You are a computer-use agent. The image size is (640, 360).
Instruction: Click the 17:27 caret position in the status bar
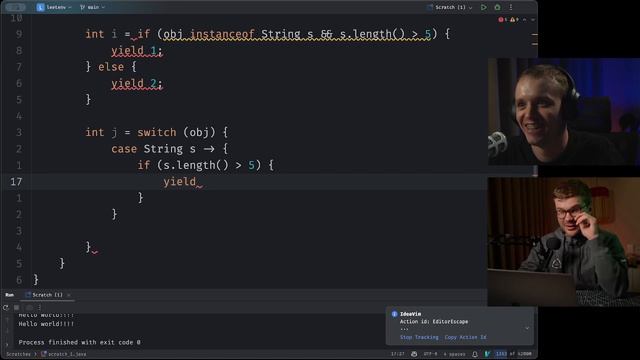pos(398,354)
